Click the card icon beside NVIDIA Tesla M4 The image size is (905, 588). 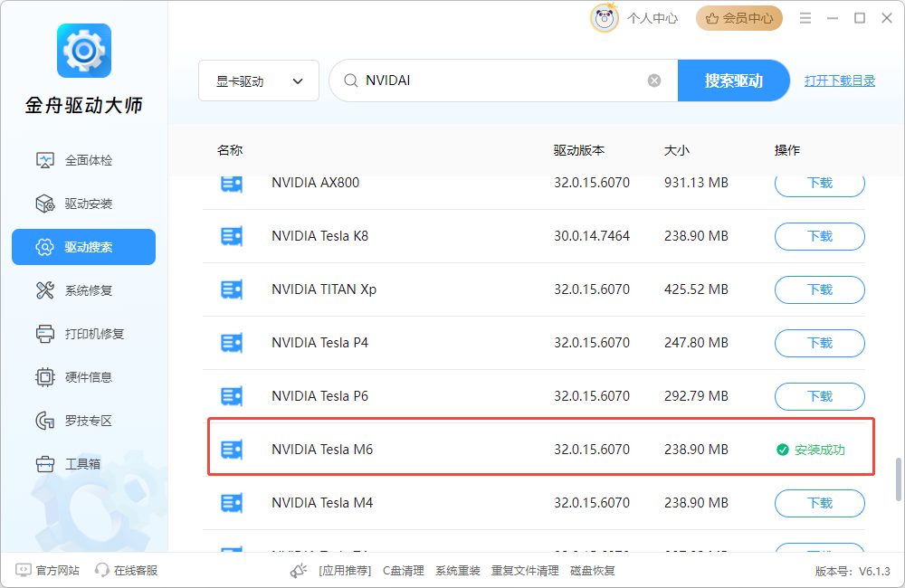232,503
